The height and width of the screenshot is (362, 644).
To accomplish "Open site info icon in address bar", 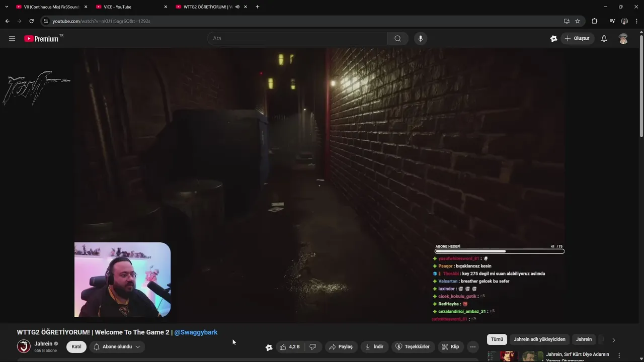I will pyautogui.click(x=46, y=21).
